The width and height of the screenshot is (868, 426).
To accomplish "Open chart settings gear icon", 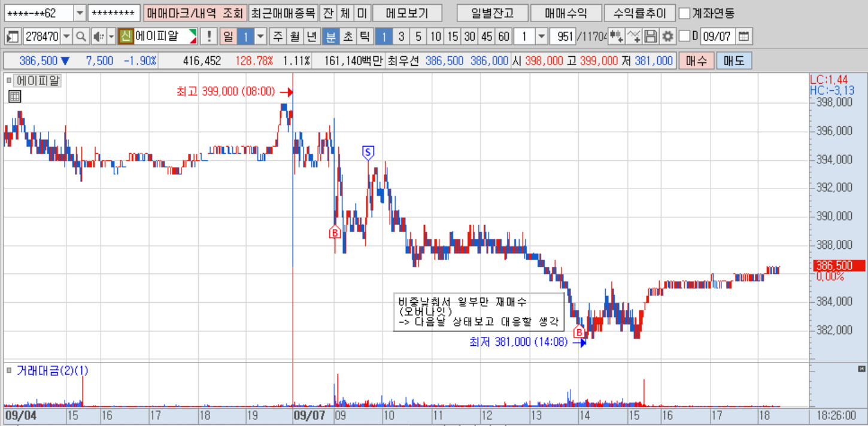I will pyautogui.click(x=667, y=36).
